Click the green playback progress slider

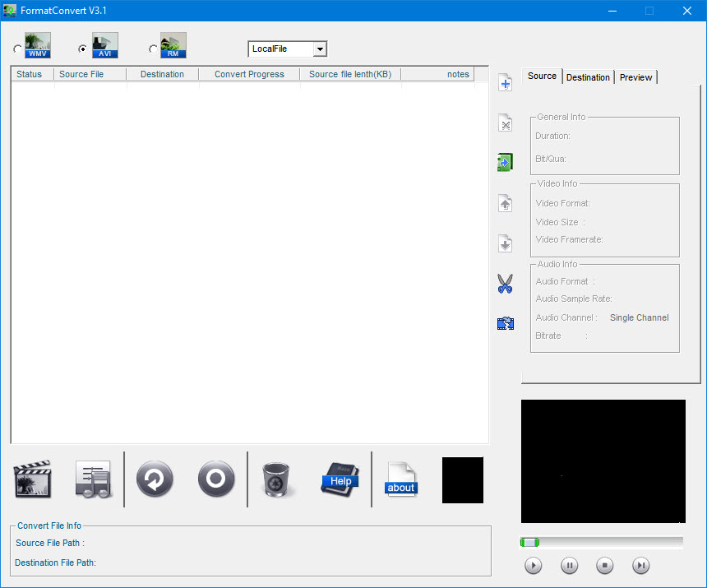pyautogui.click(x=530, y=542)
